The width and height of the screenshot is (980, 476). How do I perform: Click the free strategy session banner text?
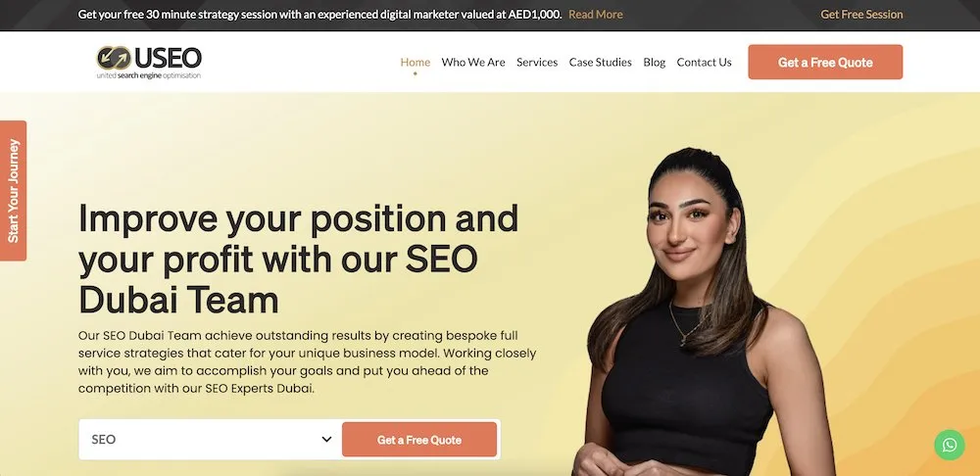[319, 15]
